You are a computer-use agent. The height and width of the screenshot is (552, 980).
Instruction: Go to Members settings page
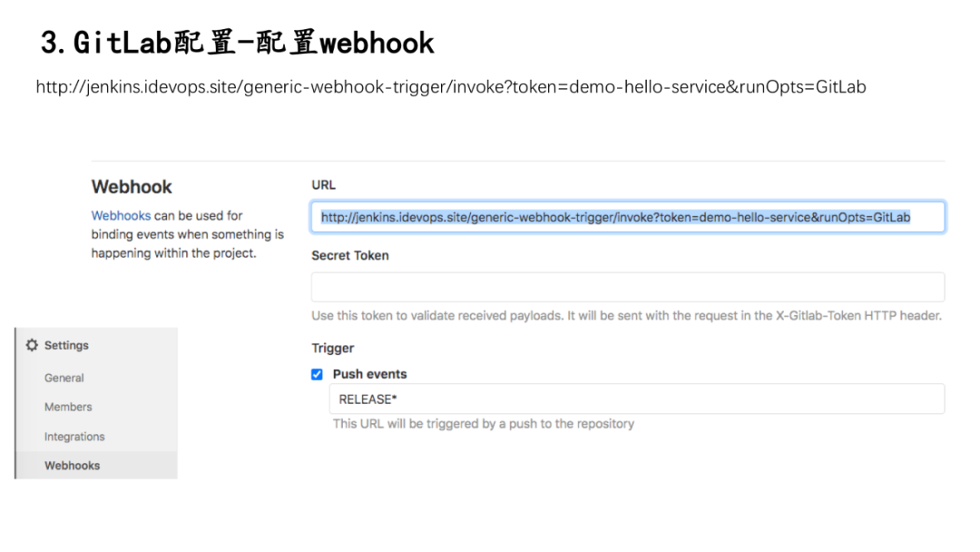tap(68, 407)
